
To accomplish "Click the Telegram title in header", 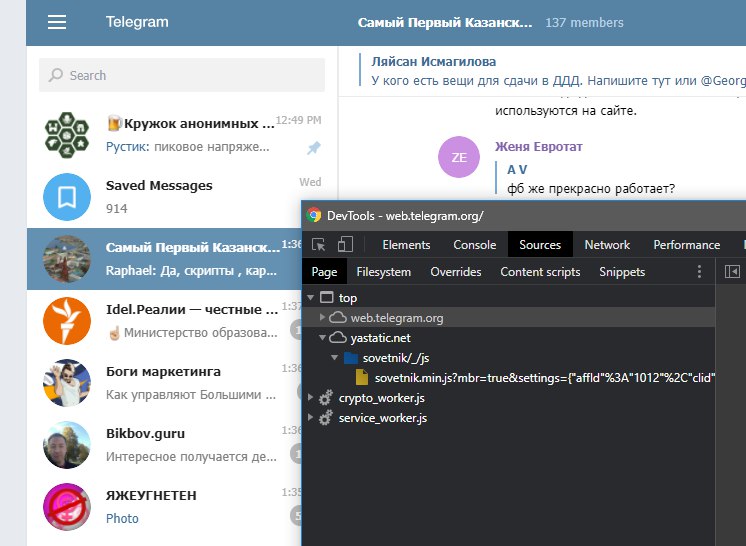I will click(x=137, y=22).
